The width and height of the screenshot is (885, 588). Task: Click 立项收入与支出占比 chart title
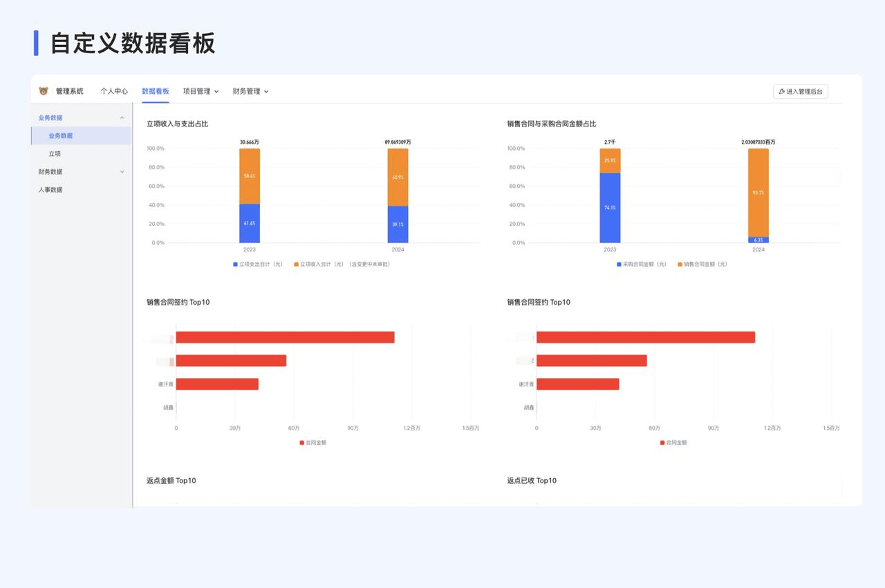point(177,124)
